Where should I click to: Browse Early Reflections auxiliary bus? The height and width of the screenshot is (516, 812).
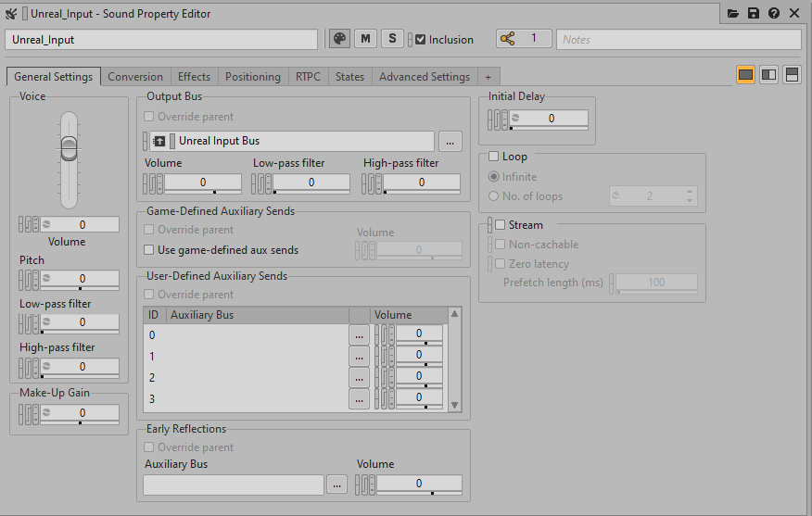pyautogui.click(x=337, y=485)
